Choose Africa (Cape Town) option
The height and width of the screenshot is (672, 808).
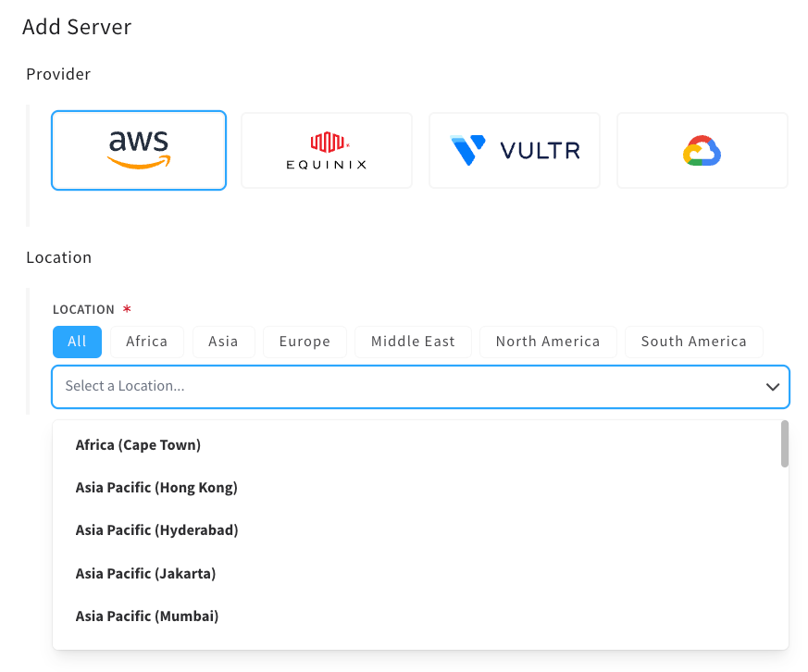(x=420, y=445)
